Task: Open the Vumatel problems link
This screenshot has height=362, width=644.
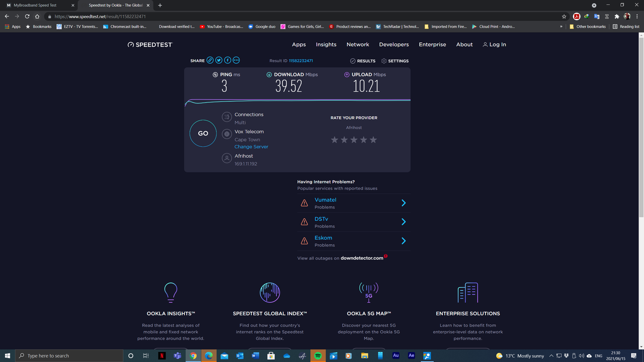Action: [x=325, y=200]
